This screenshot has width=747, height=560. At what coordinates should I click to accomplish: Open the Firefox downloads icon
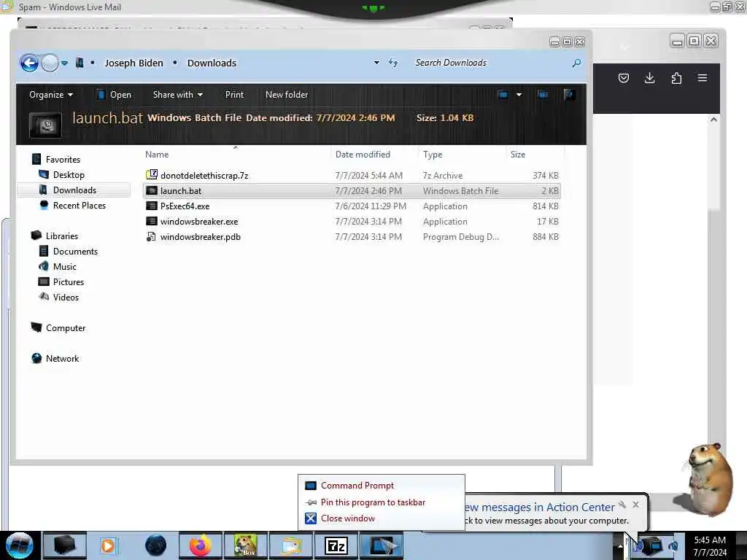pos(649,78)
